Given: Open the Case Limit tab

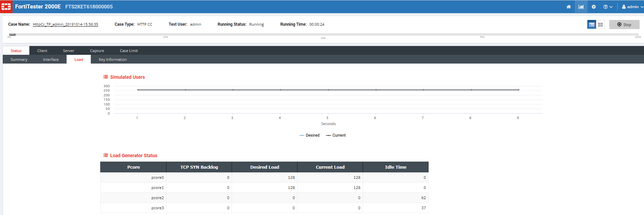Looking at the screenshot, I should [x=129, y=51].
